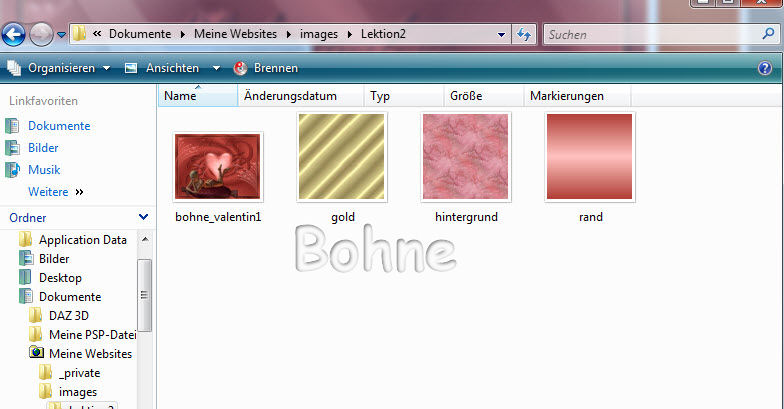The height and width of the screenshot is (409, 784).
Task: Click the search magnifier icon
Action: tap(767, 35)
